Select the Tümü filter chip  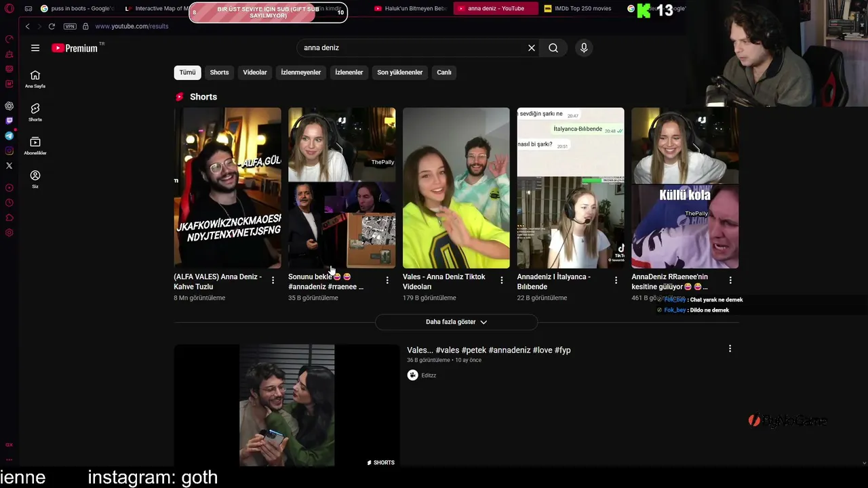tap(187, 73)
